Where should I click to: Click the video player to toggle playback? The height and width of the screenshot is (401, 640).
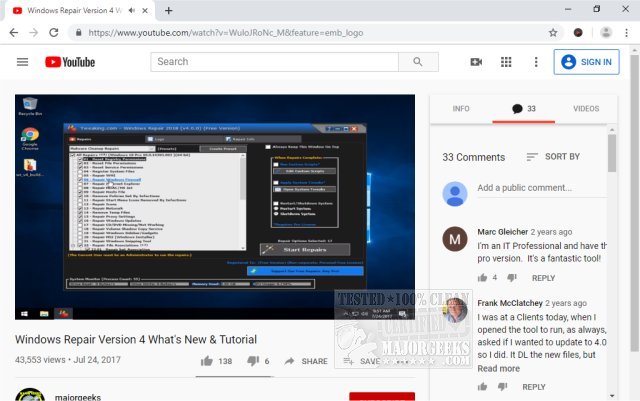click(215, 207)
